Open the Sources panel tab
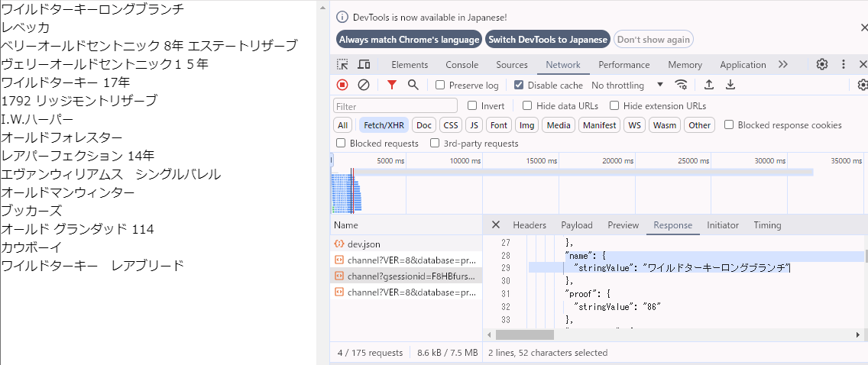Viewport: 868px width, 365px height. click(512, 65)
